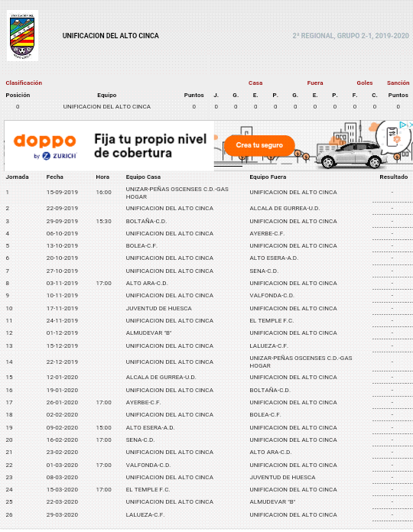The height and width of the screenshot is (532, 413).
Task: Open UNIZAR-PEÑAS OSCENSES home team in jornada 1
Action: 177,193
